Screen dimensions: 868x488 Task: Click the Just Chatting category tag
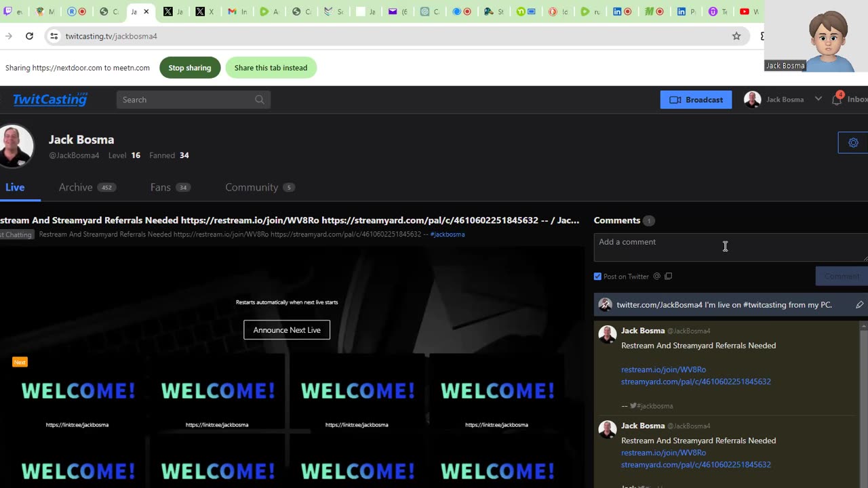point(16,235)
